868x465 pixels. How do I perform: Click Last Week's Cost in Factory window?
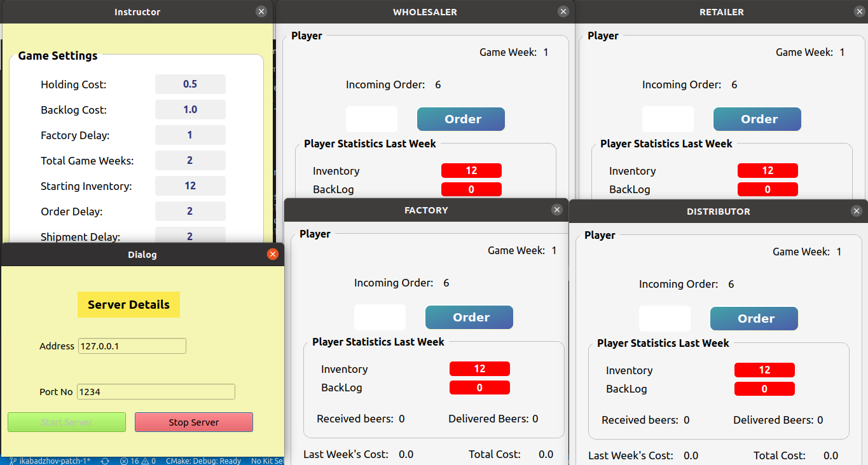click(346, 454)
